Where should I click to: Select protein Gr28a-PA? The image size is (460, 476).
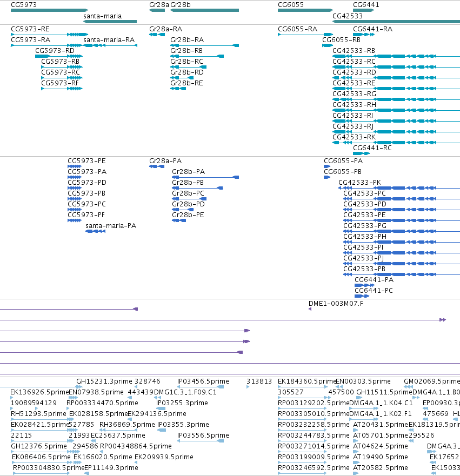coord(157,166)
